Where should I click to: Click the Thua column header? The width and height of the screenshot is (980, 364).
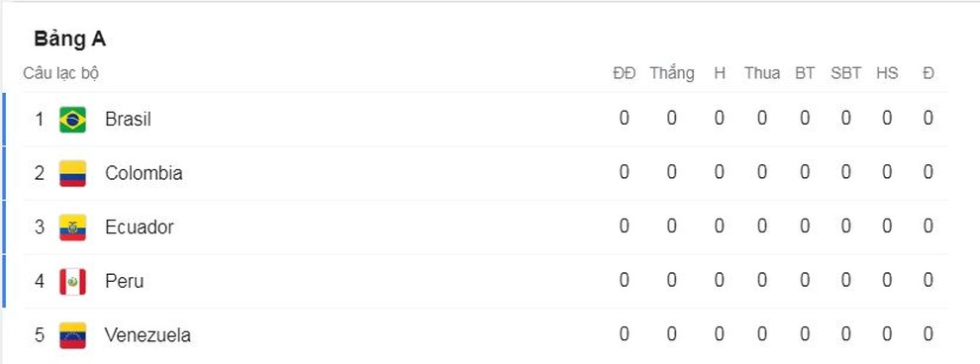tap(762, 73)
